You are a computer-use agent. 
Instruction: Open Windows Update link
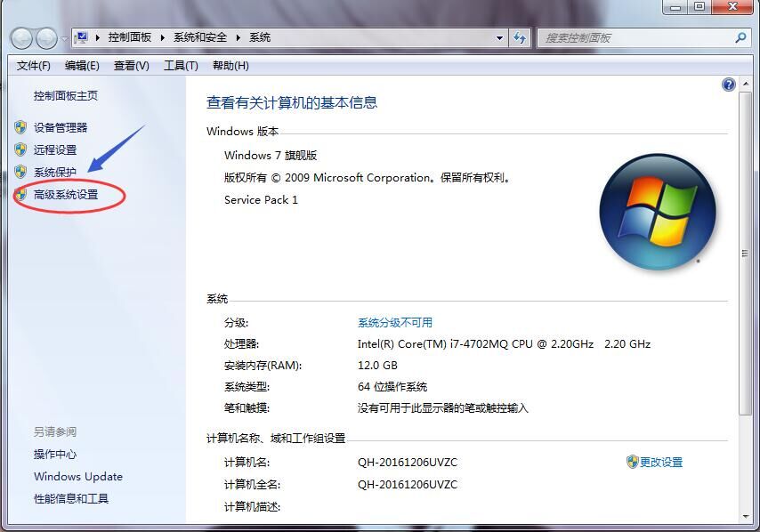(78, 476)
